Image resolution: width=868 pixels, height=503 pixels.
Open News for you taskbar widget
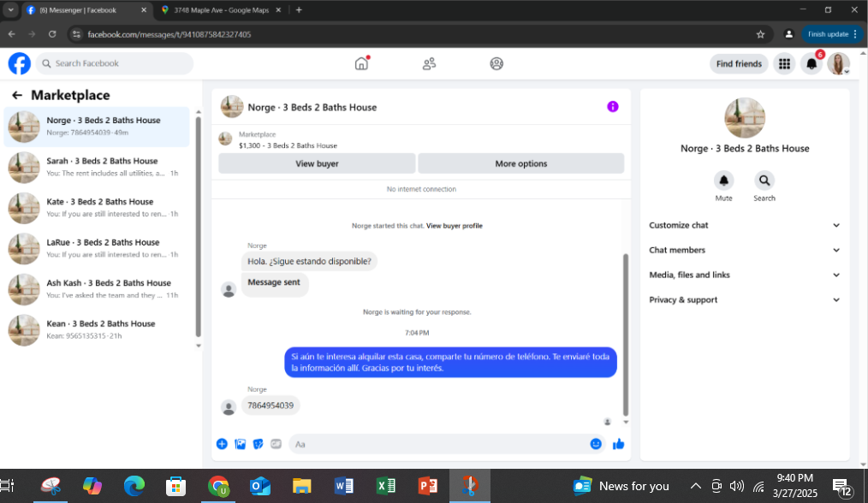coord(621,486)
